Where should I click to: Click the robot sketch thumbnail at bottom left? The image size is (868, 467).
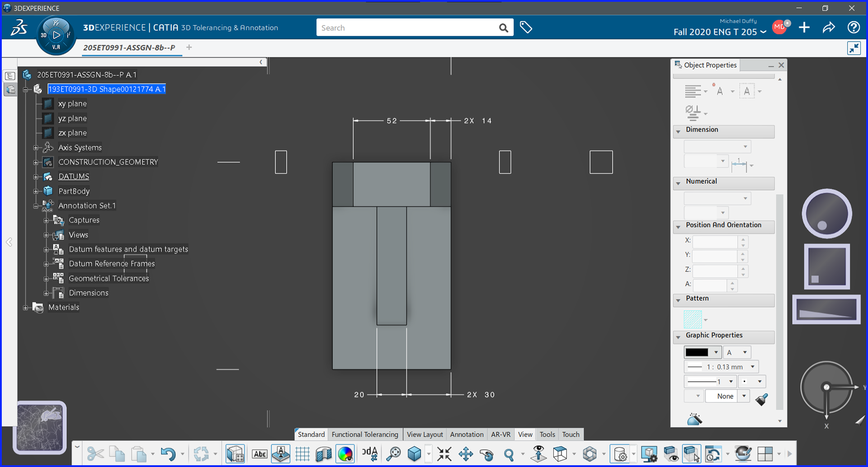[40, 428]
